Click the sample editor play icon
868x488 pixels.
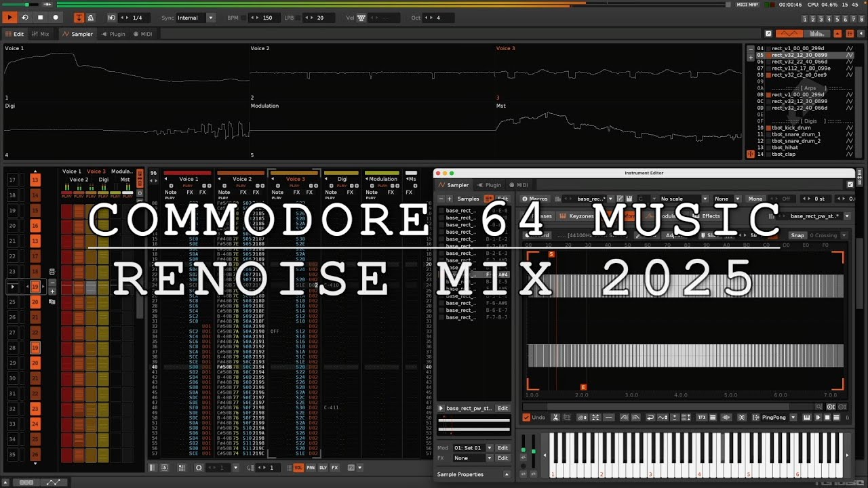coord(818,418)
